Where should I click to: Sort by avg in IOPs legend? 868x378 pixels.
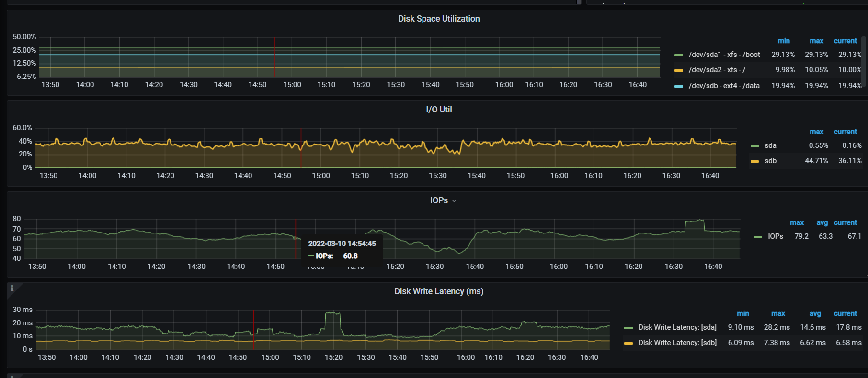pyautogui.click(x=822, y=222)
